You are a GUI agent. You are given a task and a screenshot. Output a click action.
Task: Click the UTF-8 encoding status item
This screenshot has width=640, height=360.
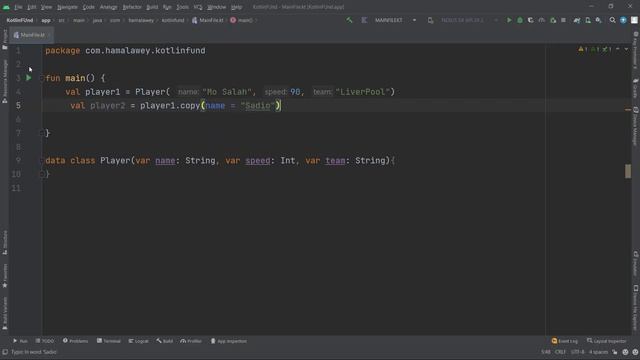577,352
